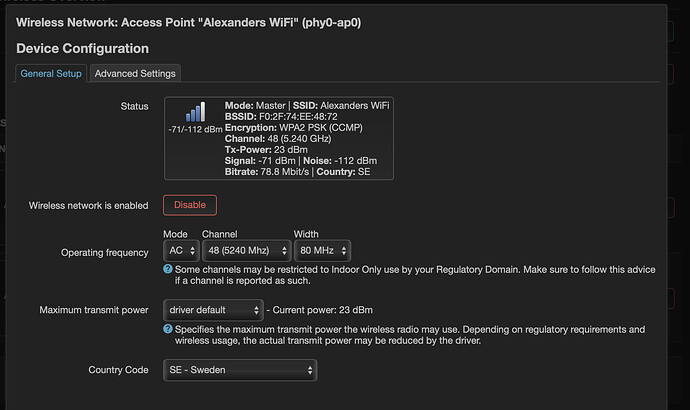Open the Width dropdown set to 80 MHz
Image resolution: width=690 pixels, height=410 pixels.
[322, 251]
